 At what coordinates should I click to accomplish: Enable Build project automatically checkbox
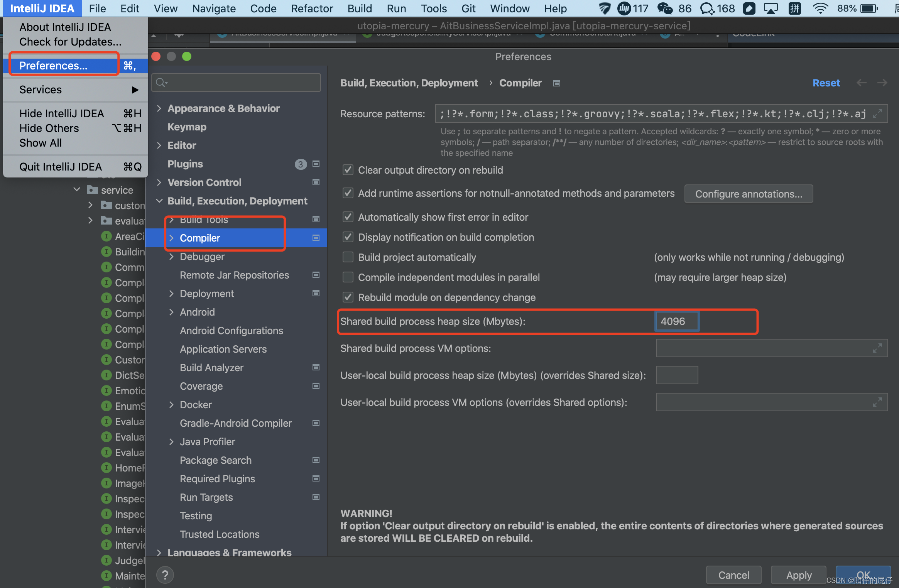[348, 257]
